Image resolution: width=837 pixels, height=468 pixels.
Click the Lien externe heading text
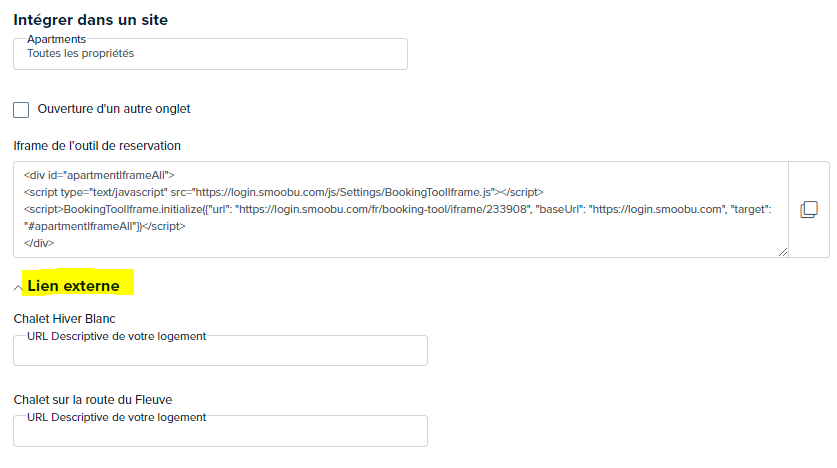(73, 286)
